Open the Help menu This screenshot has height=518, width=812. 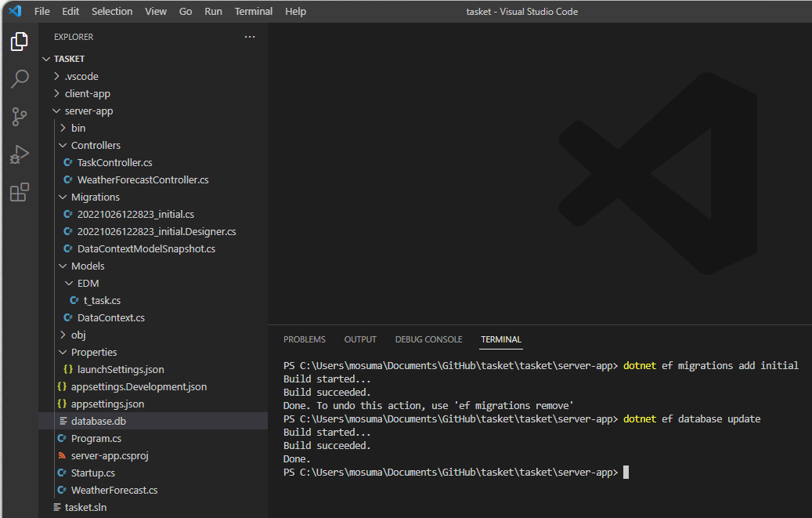tap(295, 12)
